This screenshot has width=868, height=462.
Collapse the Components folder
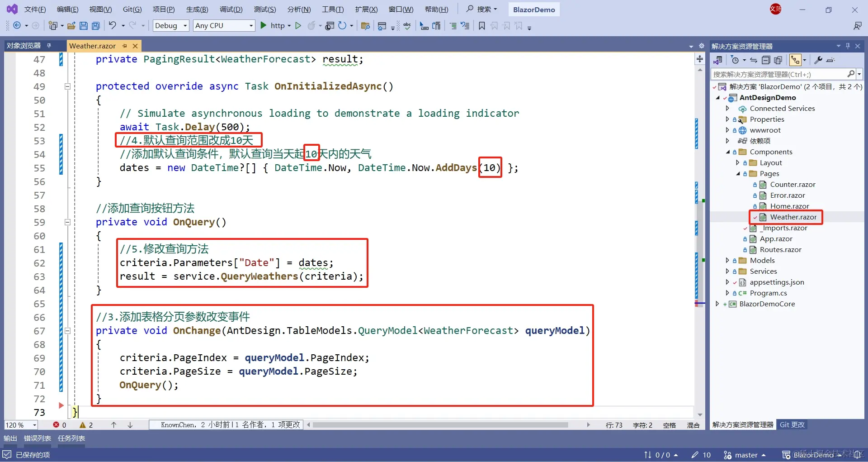[x=727, y=152]
